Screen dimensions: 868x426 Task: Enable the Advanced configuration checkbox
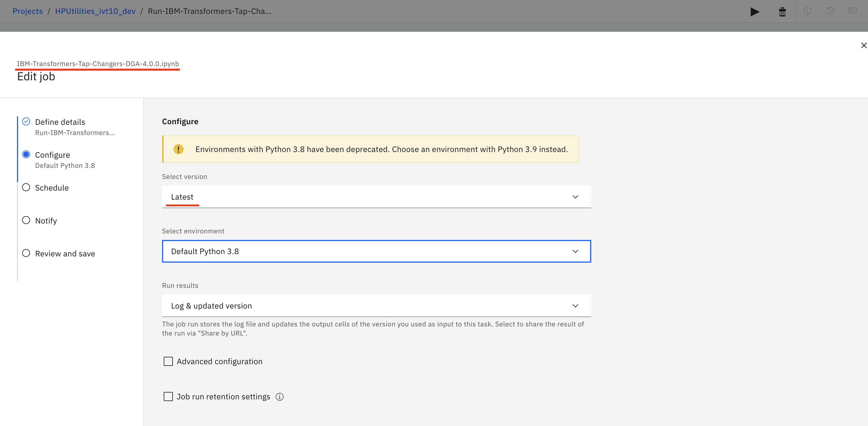tap(168, 361)
